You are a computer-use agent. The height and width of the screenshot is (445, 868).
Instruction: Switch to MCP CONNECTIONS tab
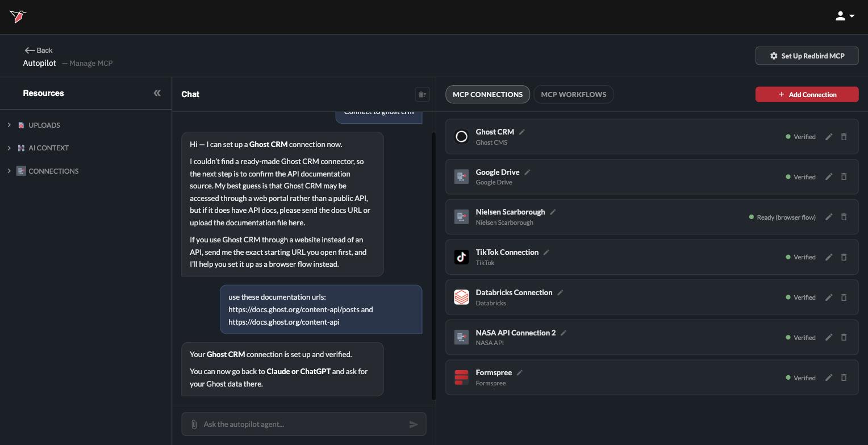487,94
